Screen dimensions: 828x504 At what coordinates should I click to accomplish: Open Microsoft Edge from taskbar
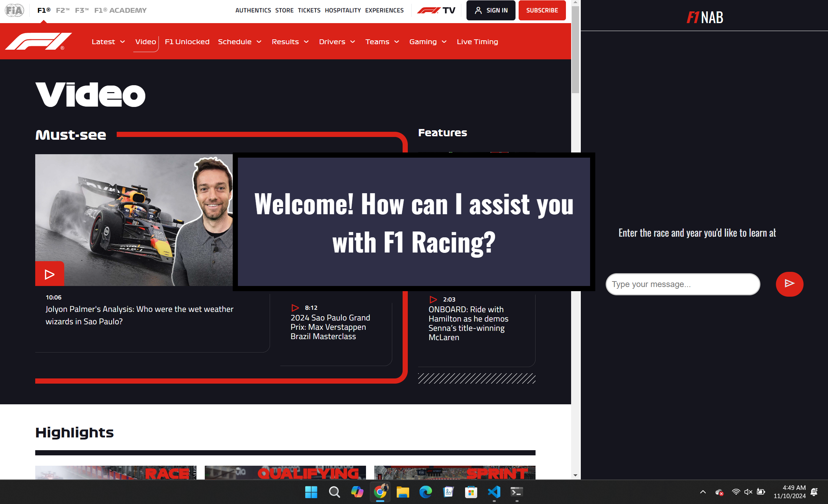425,492
